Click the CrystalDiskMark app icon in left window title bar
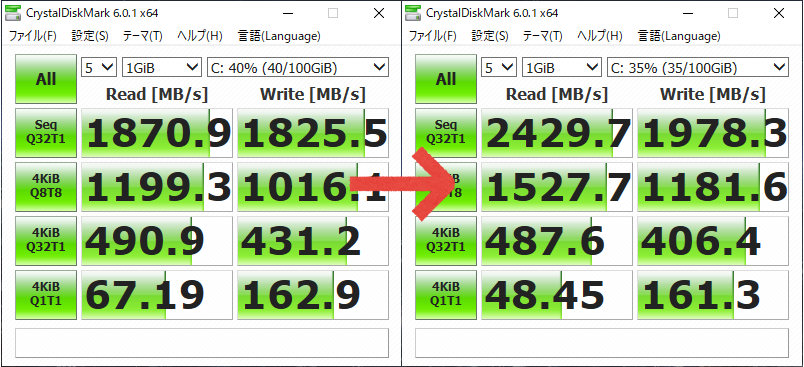 pos(14,13)
